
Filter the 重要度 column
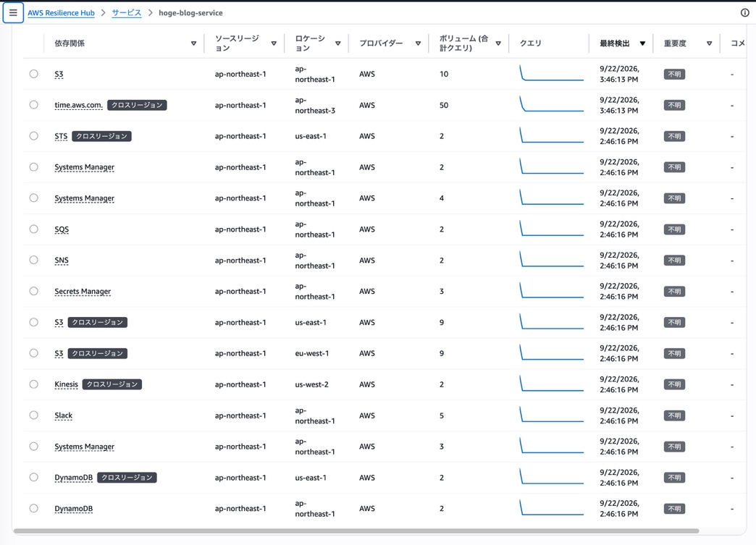tap(709, 43)
